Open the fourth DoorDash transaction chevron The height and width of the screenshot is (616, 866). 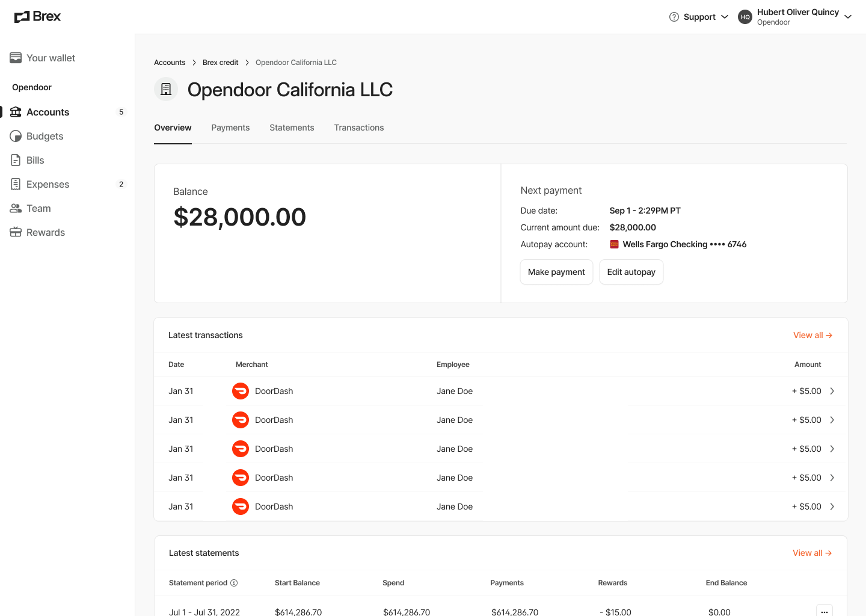[832, 478]
